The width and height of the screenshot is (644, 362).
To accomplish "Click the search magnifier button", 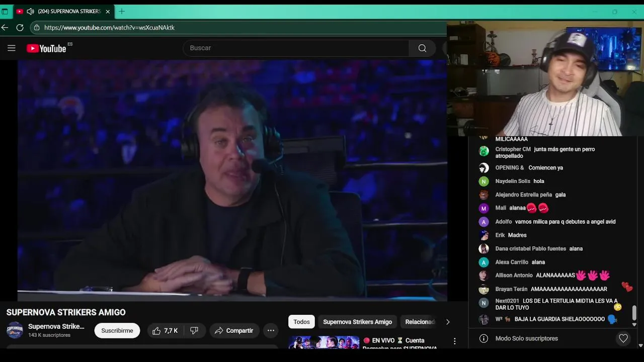I will 422,48.
